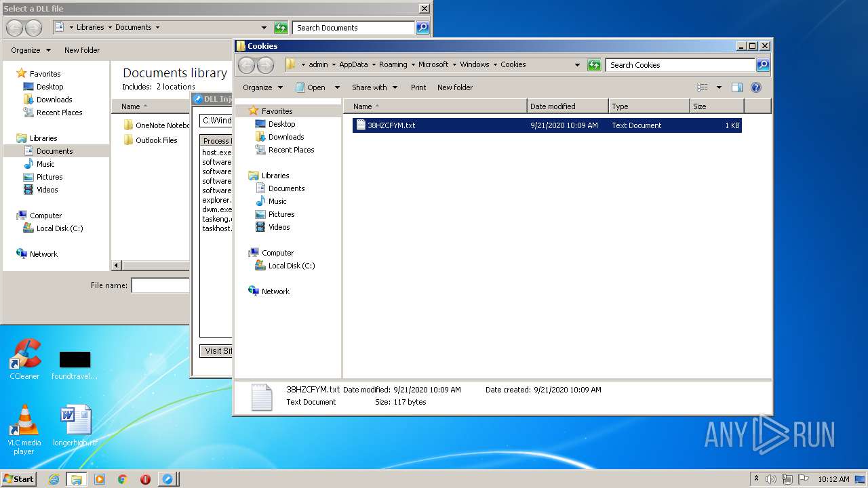Open Organize menu in Cookies window
The image size is (868, 488).
tap(262, 87)
